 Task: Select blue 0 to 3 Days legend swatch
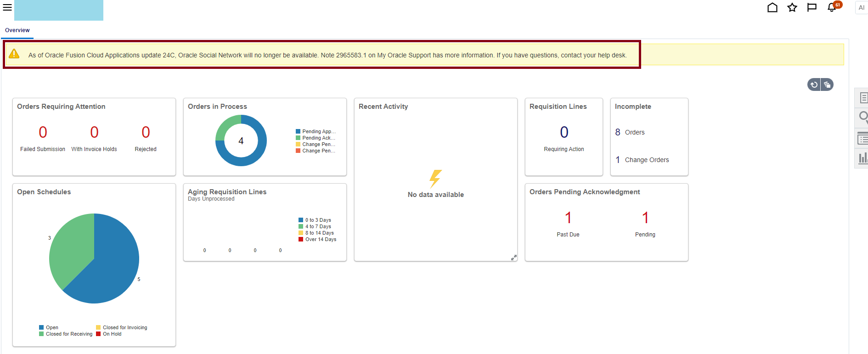[301, 220]
